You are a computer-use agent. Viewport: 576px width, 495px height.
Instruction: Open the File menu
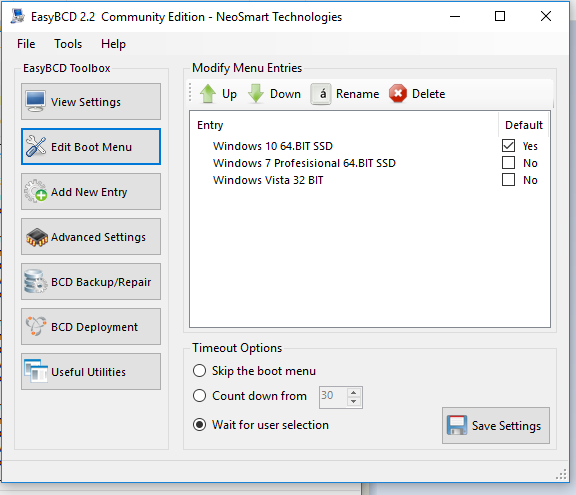[x=26, y=44]
